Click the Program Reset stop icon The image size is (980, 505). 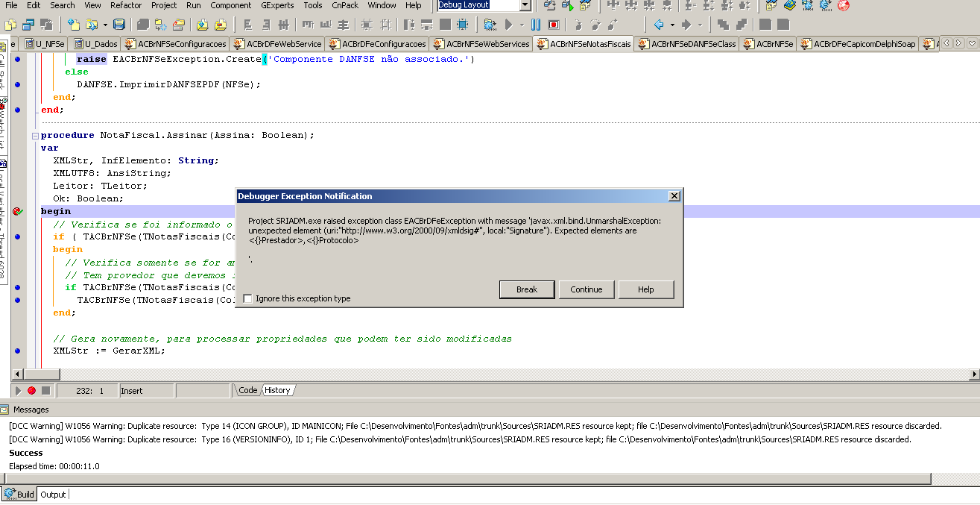(x=554, y=25)
